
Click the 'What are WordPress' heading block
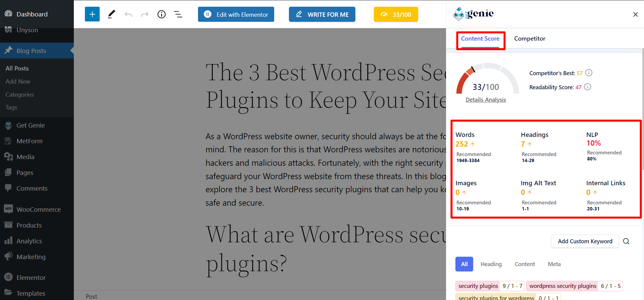tap(326, 249)
